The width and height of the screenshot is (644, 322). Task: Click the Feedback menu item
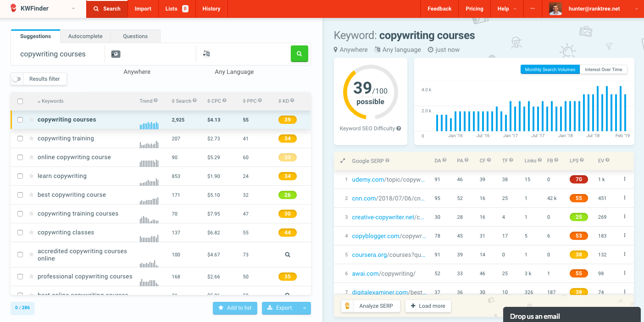tap(439, 9)
